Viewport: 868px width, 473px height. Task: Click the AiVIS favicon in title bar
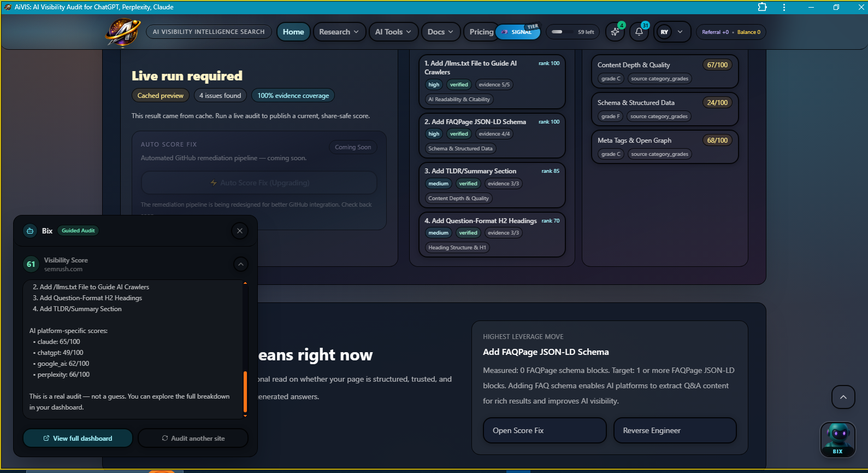click(8, 7)
